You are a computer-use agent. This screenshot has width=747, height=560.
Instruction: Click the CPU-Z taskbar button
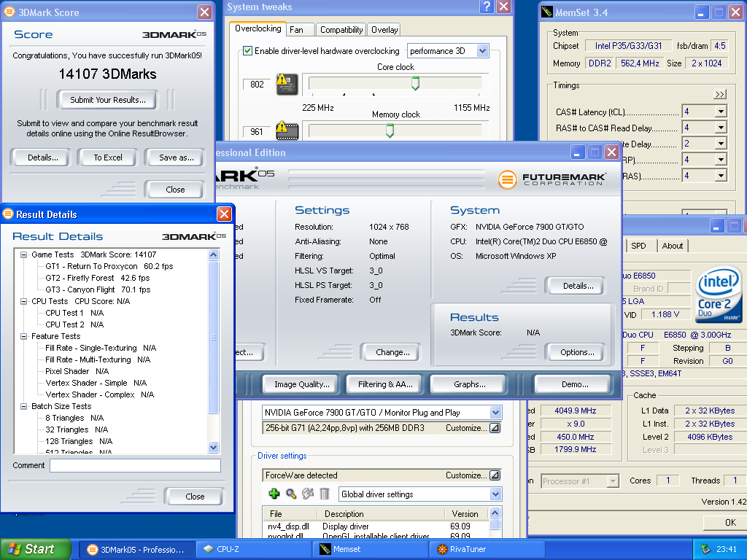pos(255,550)
